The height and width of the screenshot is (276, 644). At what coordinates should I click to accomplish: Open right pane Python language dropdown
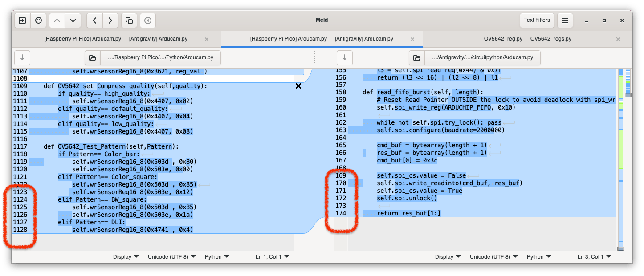(538, 257)
